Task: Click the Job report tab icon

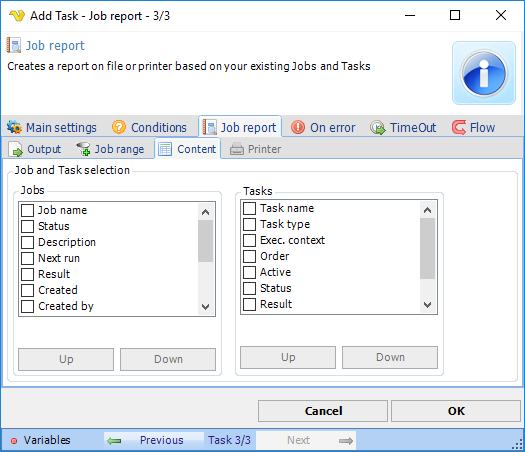Action: pos(210,127)
